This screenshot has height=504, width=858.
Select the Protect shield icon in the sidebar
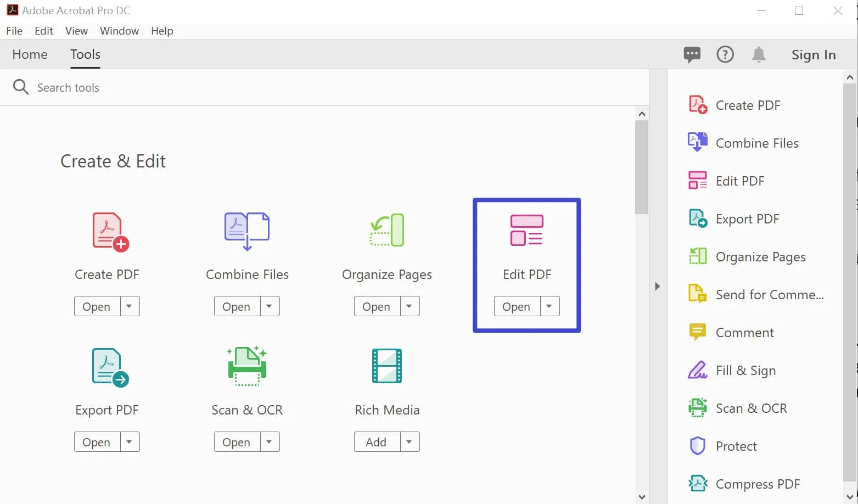point(698,445)
